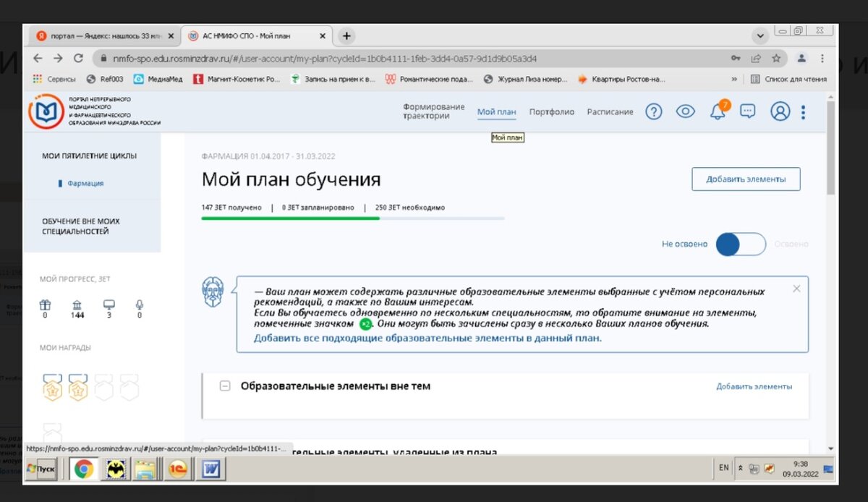Click 'Добавить все подходящие образовательные элементы' link

click(427, 338)
